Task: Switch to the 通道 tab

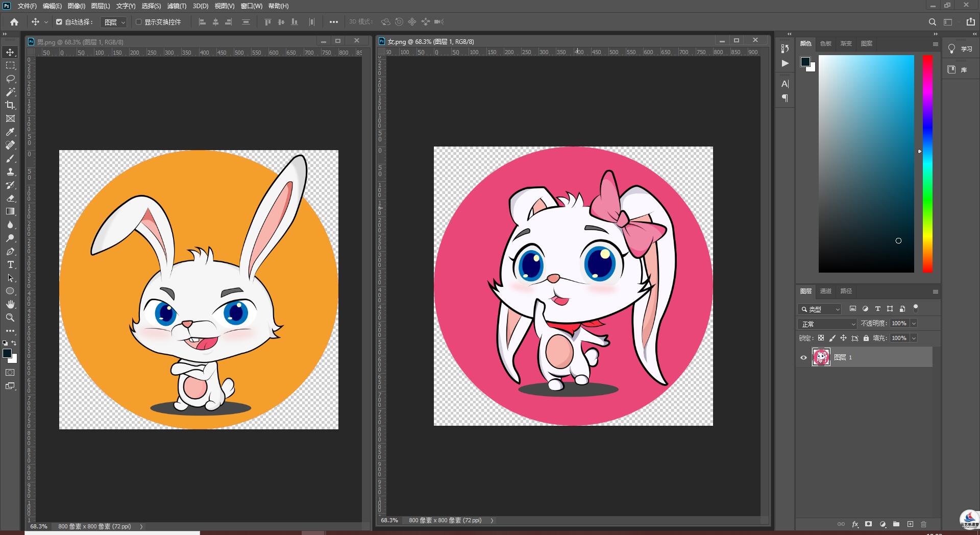Action: [x=826, y=291]
